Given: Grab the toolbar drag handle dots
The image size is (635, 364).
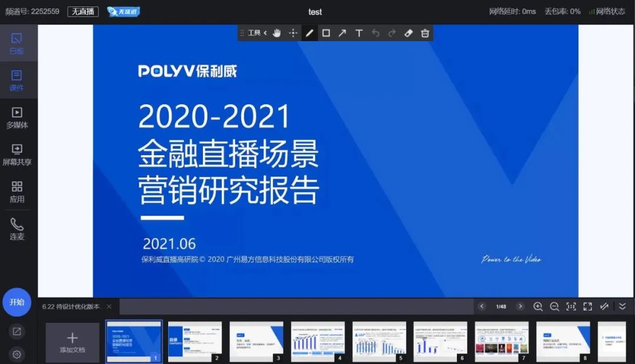Looking at the screenshot, I should (242, 33).
